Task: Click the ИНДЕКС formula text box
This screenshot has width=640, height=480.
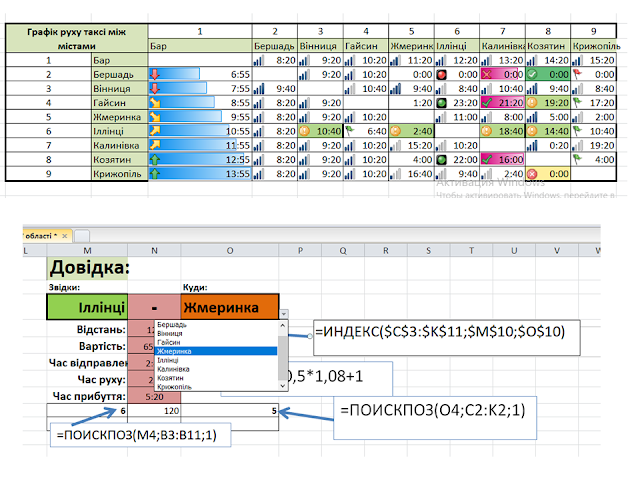Action: click(447, 338)
